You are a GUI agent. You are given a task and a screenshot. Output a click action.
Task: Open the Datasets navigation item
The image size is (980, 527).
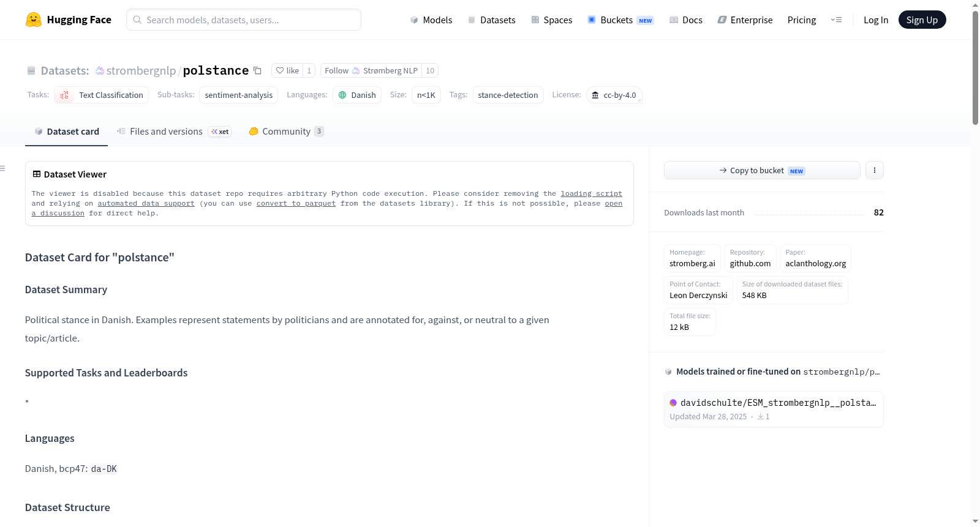[491, 20]
